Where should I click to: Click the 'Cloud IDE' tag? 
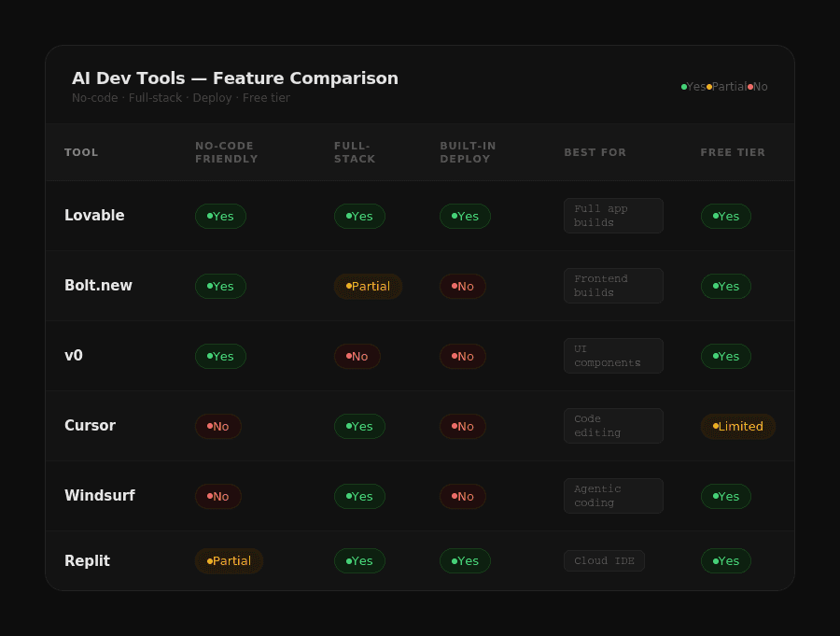click(x=604, y=561)
